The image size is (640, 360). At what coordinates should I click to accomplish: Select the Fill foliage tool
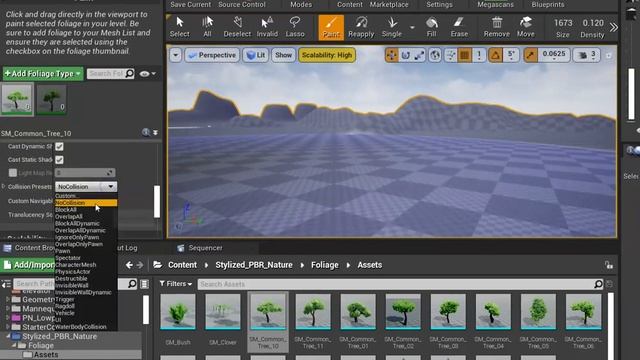coord(431,27)
